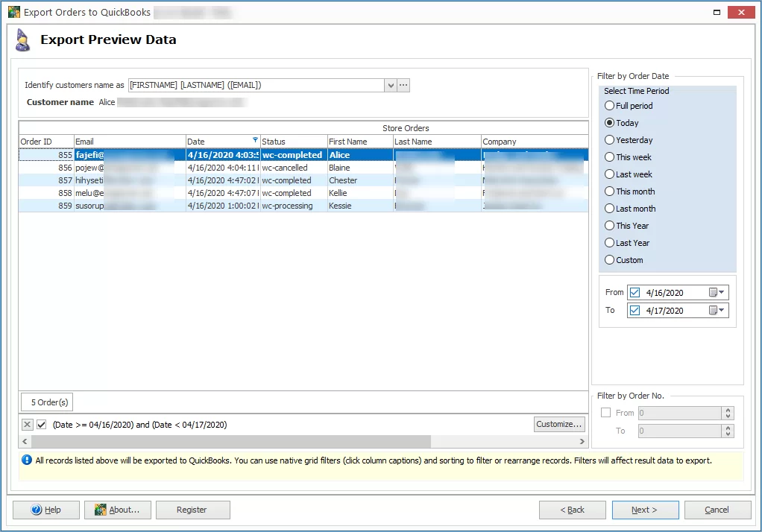Select the row for order 856
The height and width of the screenshot is (532, 762).
pos(298,167)
